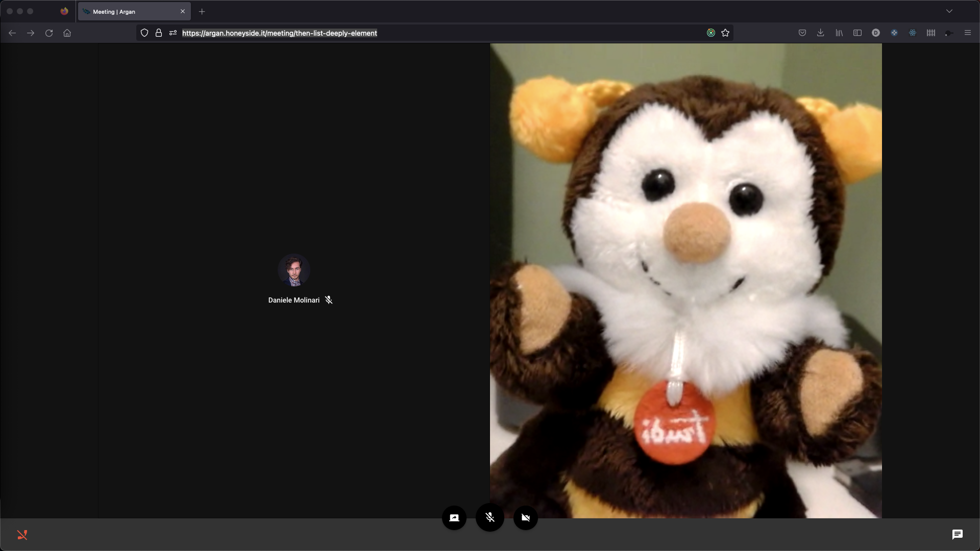
Task: Click the share screen button
Action: (454, 518)
